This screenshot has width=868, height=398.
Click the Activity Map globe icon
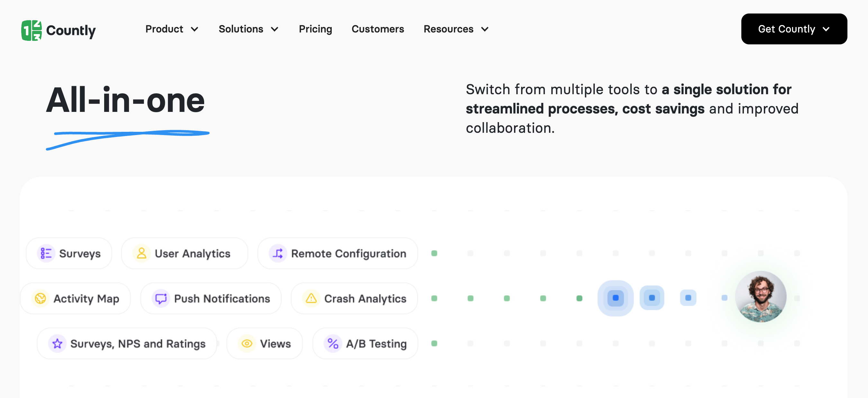(x=41, y=299)
